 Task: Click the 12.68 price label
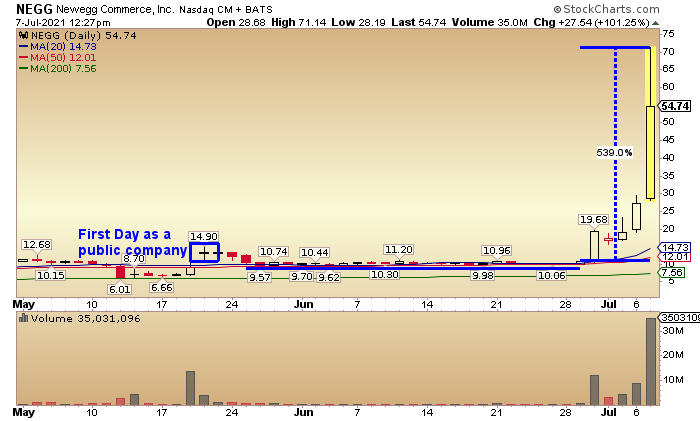click(37, 245)
